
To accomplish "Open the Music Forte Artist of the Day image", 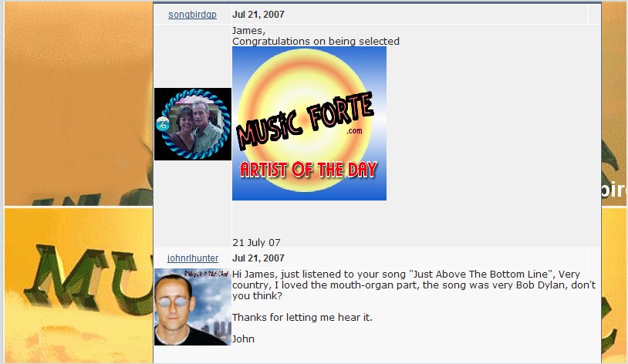I will click(x=309, y=123).
